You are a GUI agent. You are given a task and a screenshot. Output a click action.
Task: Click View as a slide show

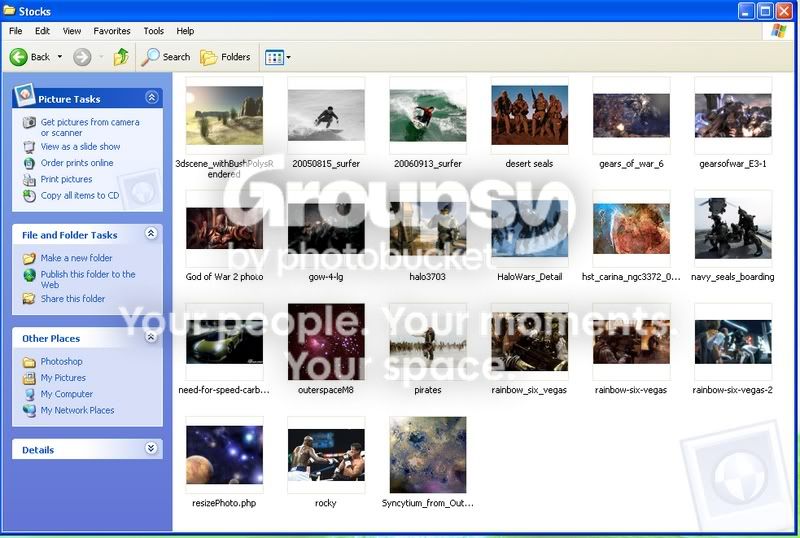tap(81, 146)
